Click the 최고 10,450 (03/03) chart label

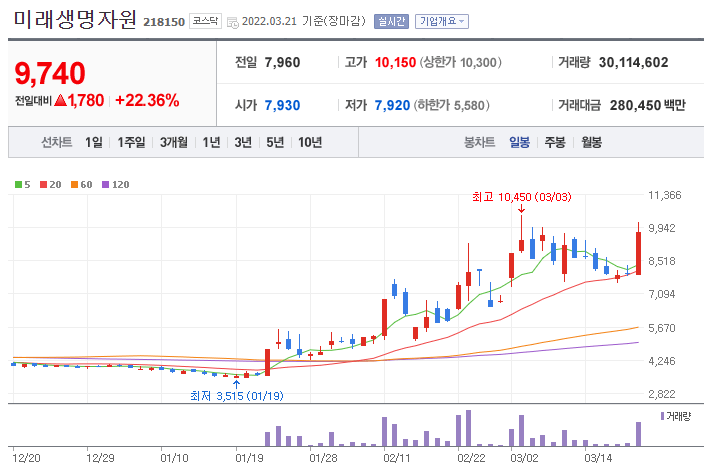click(x=522, y=197)
